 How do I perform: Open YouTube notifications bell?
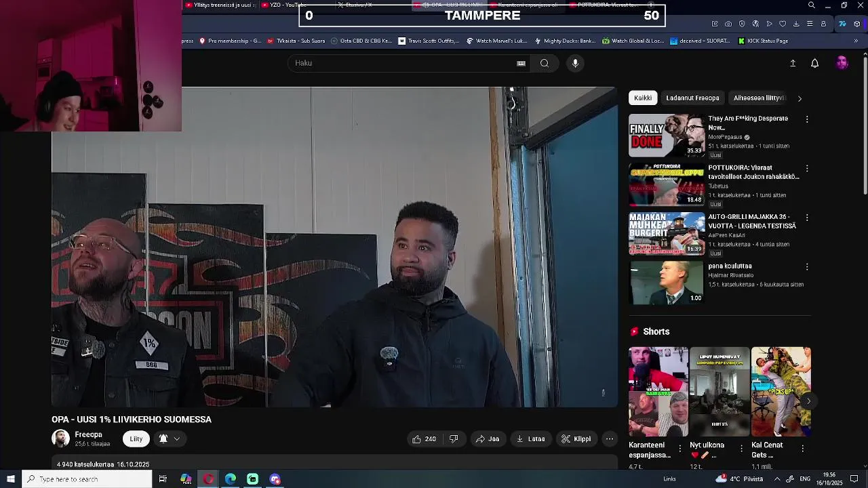click(815, 63)
